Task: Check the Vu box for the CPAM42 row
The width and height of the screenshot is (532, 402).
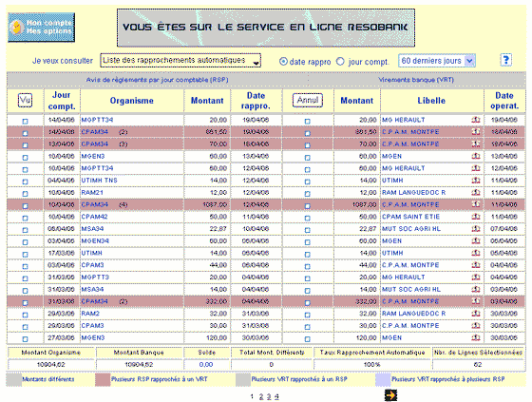Action: point(25,218)
